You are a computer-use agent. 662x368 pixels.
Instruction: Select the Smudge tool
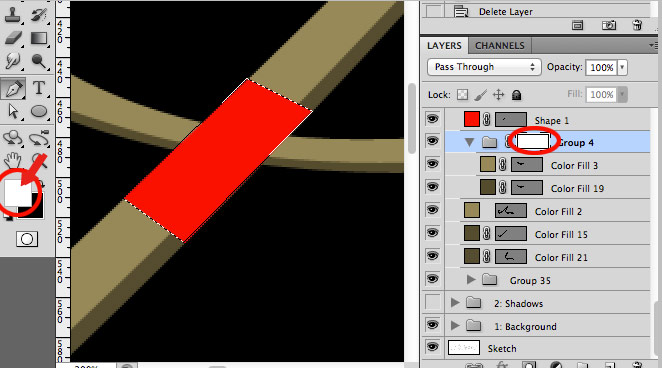[13, 61]
